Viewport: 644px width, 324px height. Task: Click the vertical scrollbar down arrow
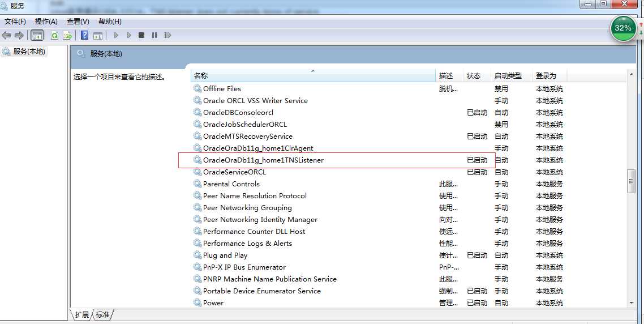632,303
